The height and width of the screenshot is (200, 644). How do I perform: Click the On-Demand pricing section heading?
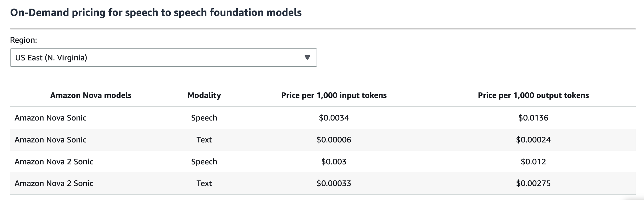156,13
